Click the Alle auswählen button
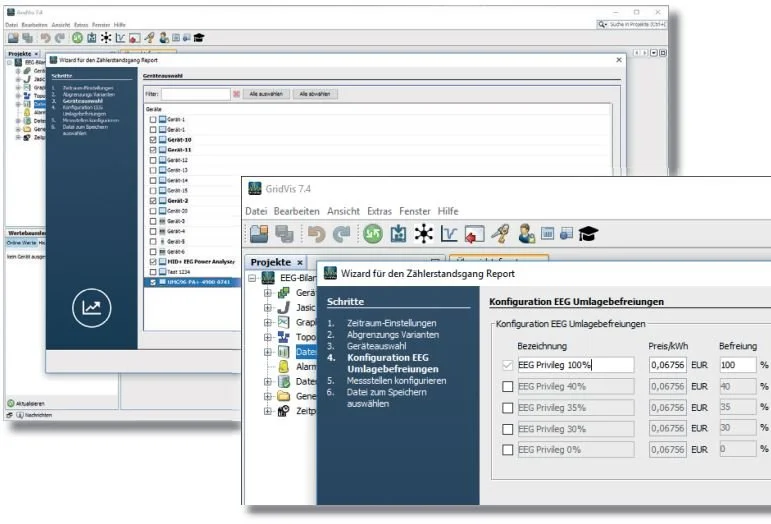The width and height of the screenshot is (771, 524). pyautogui.click(x=266, y=94)
